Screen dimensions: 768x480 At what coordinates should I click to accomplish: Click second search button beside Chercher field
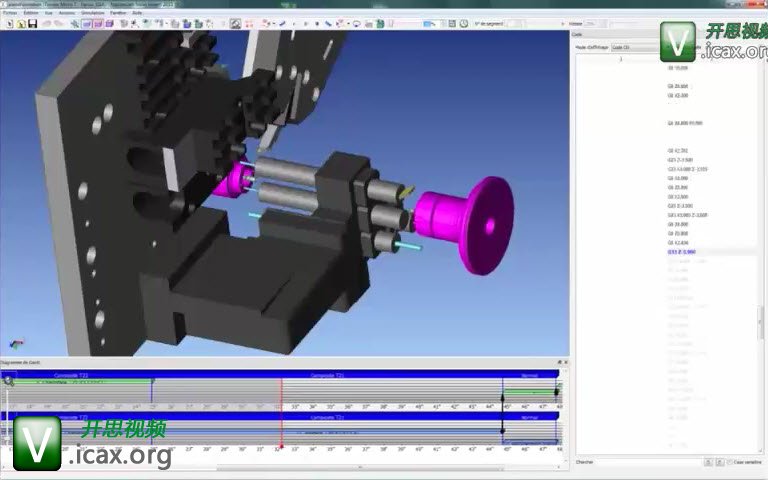(720, 462)
